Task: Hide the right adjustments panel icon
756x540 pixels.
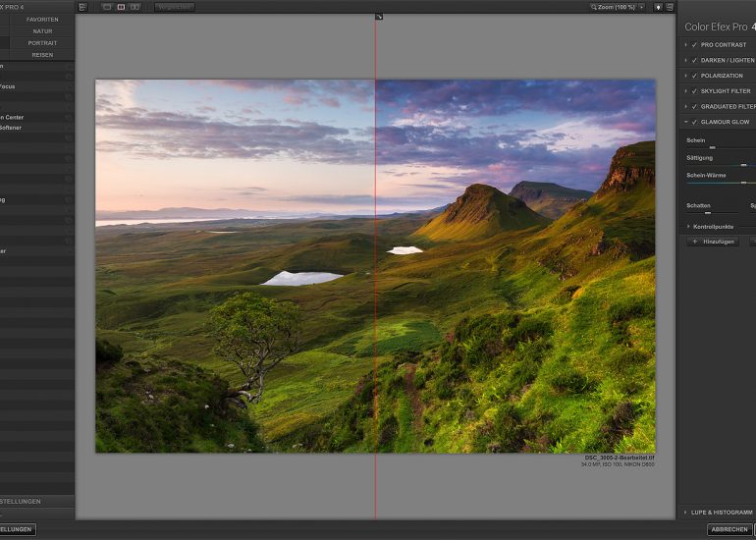Action: tap(671, 7)
